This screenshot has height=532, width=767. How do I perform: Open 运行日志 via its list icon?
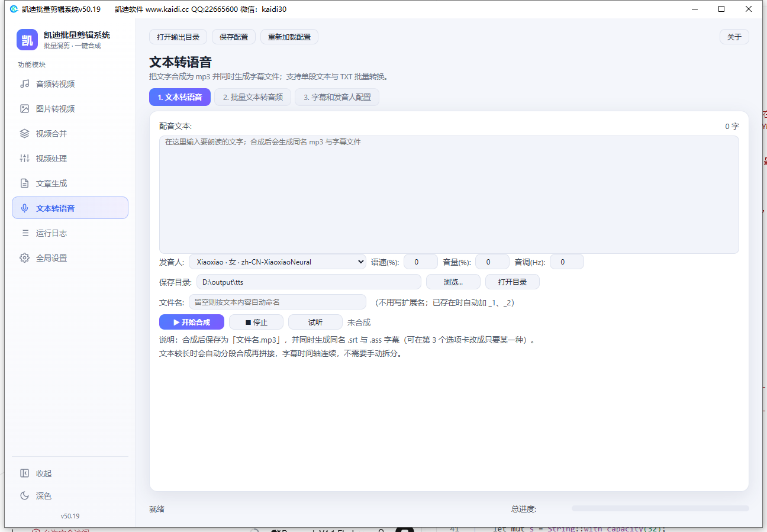coord(25,233)
